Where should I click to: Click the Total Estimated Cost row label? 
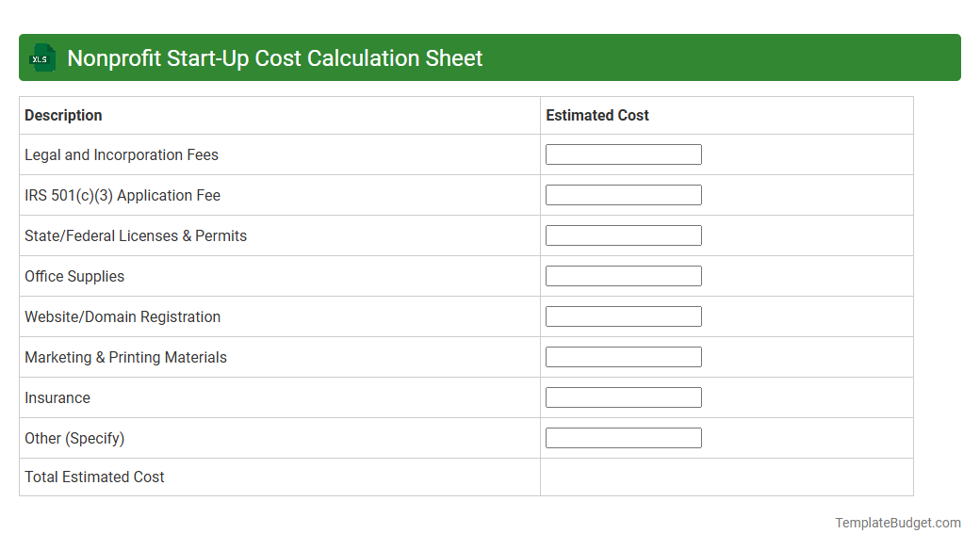pyautogui.click(x=94, y=477)
